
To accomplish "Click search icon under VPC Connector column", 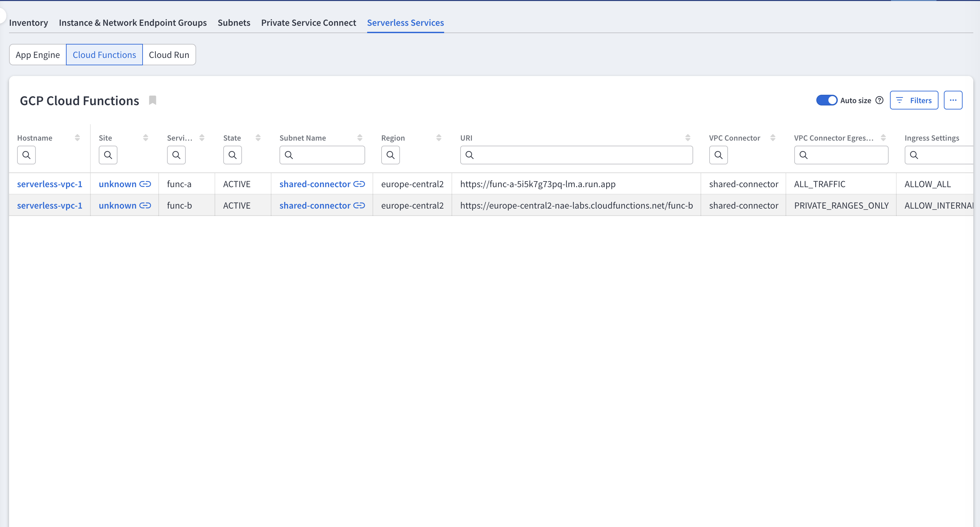I will pos(718,155).
